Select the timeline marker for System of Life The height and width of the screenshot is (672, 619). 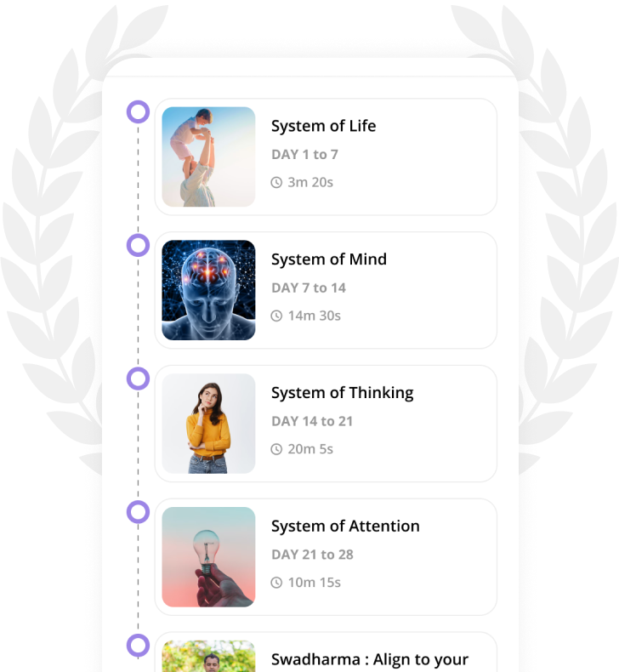tap(138, 111)
